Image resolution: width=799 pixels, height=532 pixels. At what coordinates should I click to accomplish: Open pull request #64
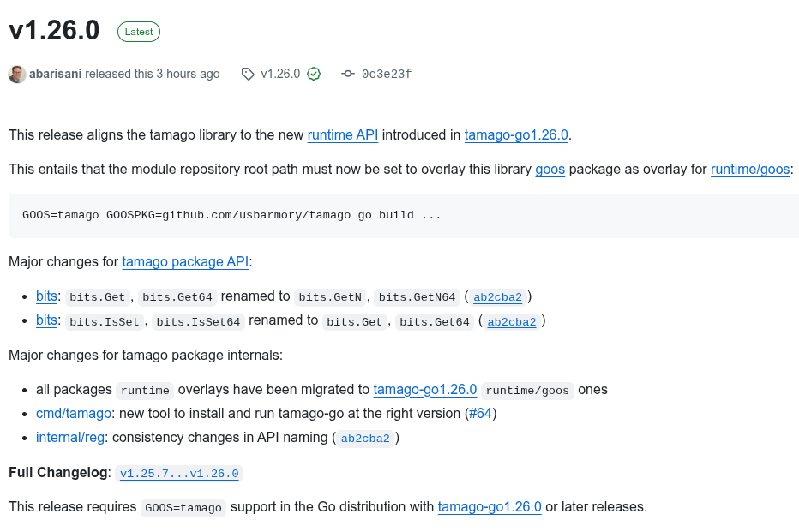(480, 414)
